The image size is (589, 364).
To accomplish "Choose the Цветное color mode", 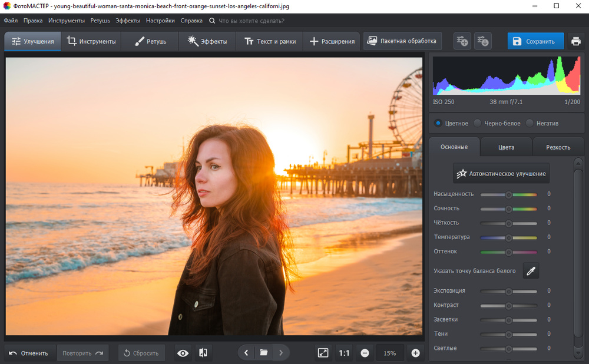I will pos(438,123).
